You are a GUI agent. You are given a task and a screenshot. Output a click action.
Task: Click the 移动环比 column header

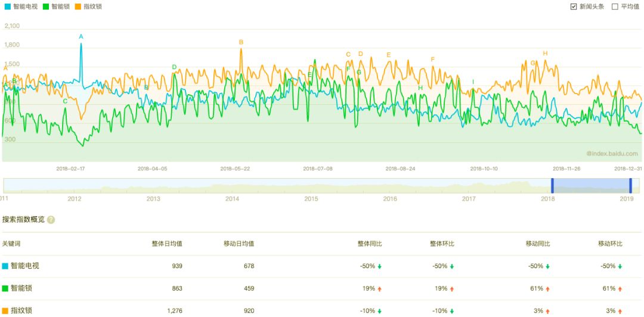(610, 244)
